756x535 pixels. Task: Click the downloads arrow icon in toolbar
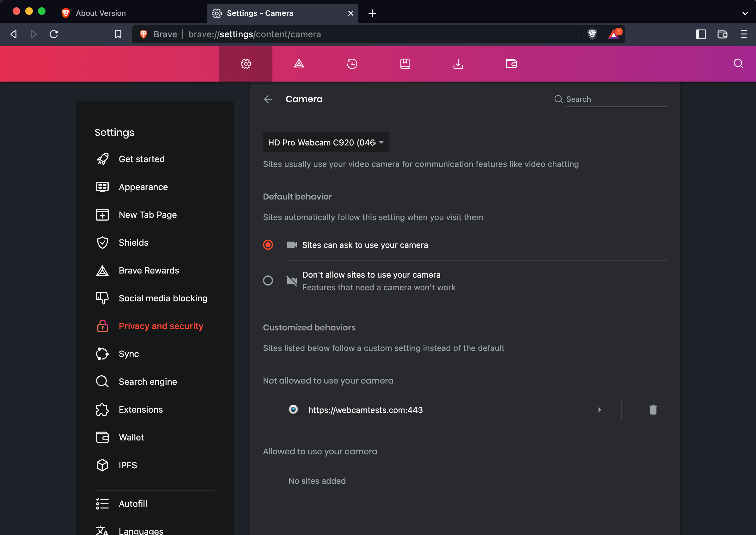tap(458, 64)
